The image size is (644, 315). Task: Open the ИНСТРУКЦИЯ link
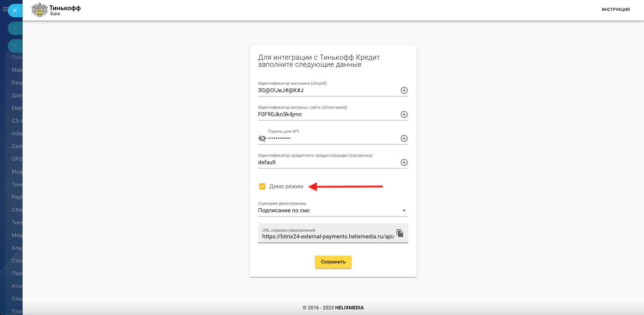[x=616, y=10]
